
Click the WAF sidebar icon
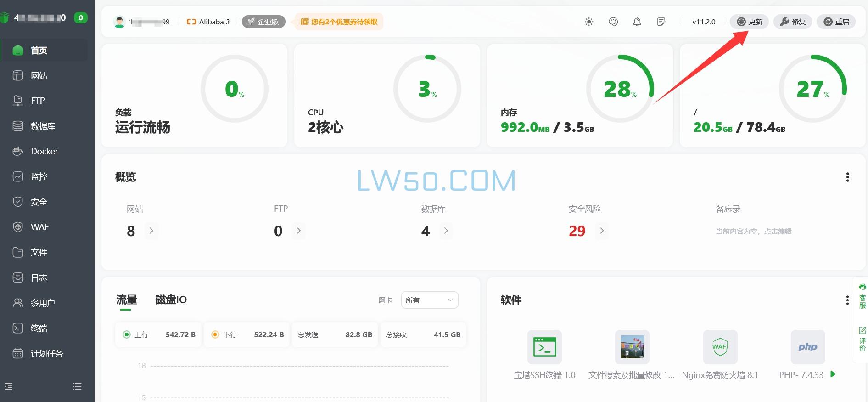(18, 227)
